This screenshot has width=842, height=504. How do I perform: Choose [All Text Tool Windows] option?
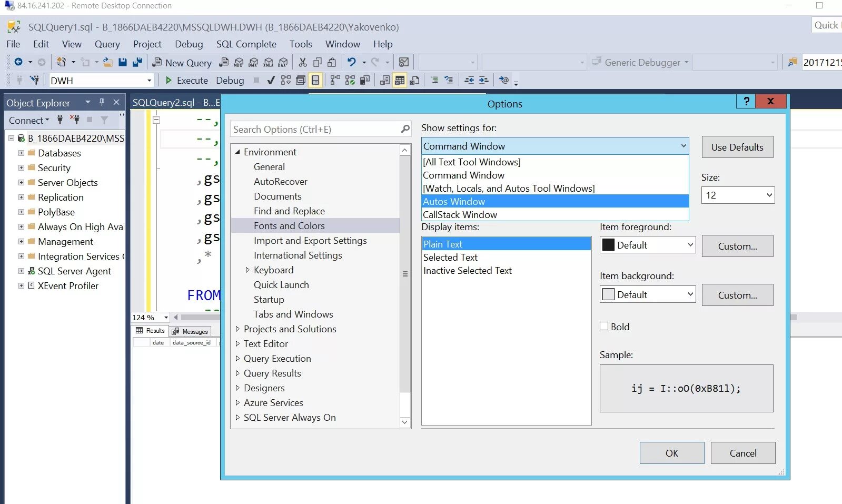[x=555, y=162]
